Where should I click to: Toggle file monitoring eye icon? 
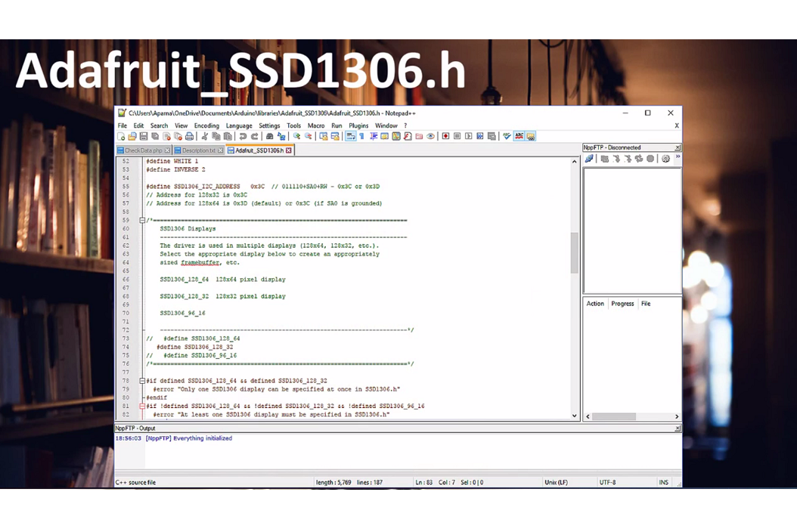click(x=430, y=136)
